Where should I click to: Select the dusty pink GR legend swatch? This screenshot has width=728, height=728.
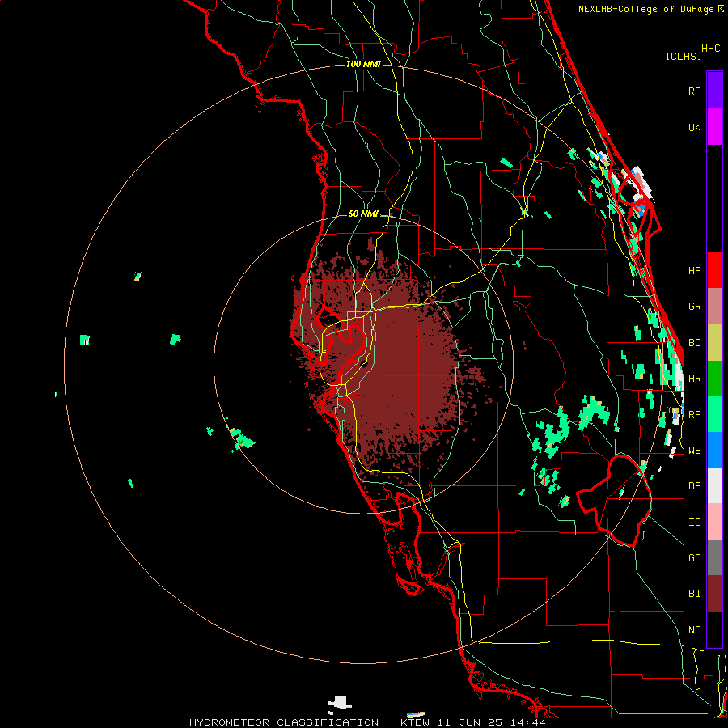tap(714, 307)
